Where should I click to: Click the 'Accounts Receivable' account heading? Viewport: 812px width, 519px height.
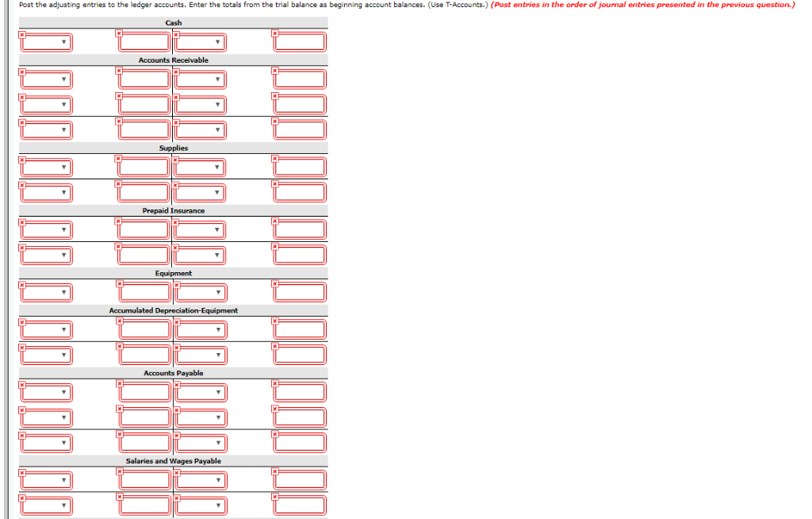coord(174,60)
